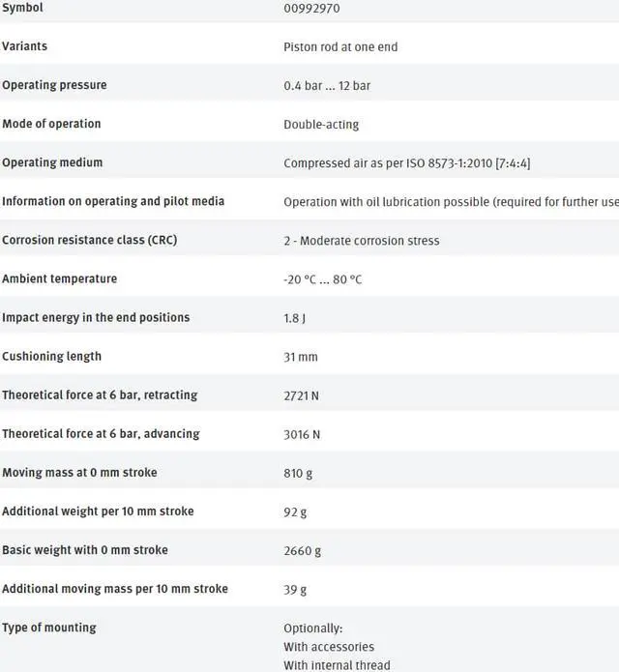Click the 'Piston rod at one end' value
The height and width of the screenshot is (672, 619).
pos(340,47)
